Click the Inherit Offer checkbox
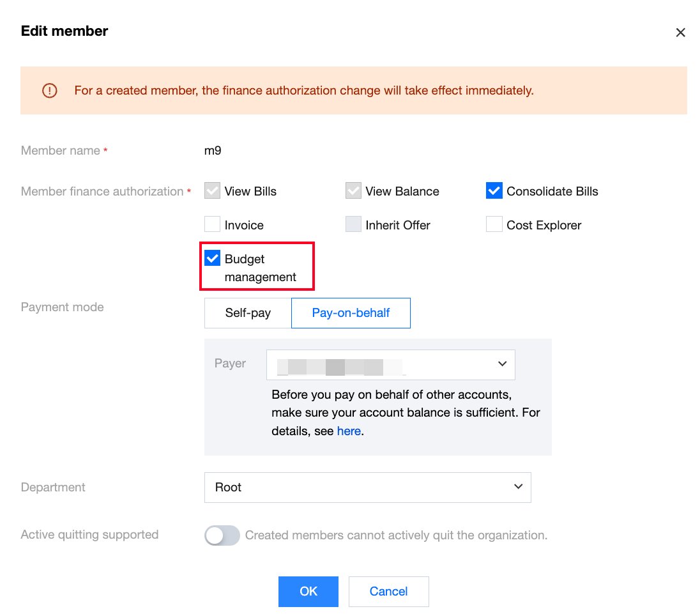Screen dimensions: 700x616 (x=353, y=225)
